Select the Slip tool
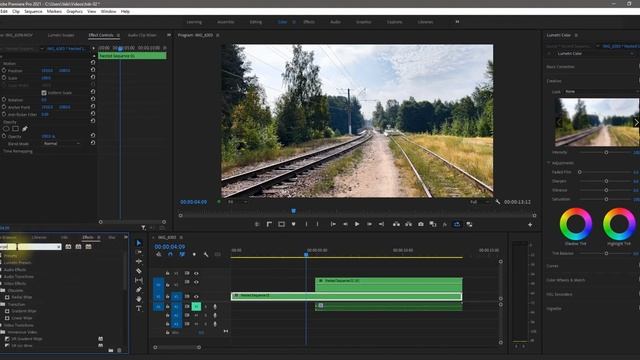Screen dimensions: 640x360 (x=139, y=280)
